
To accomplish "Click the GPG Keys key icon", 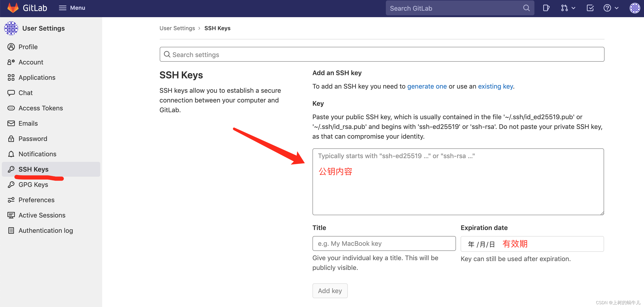I will [x=11, y=184].
